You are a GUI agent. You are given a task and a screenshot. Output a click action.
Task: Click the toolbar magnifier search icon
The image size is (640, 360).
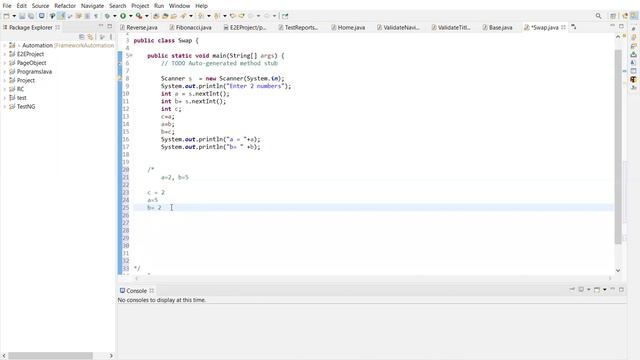coord(598,16)
